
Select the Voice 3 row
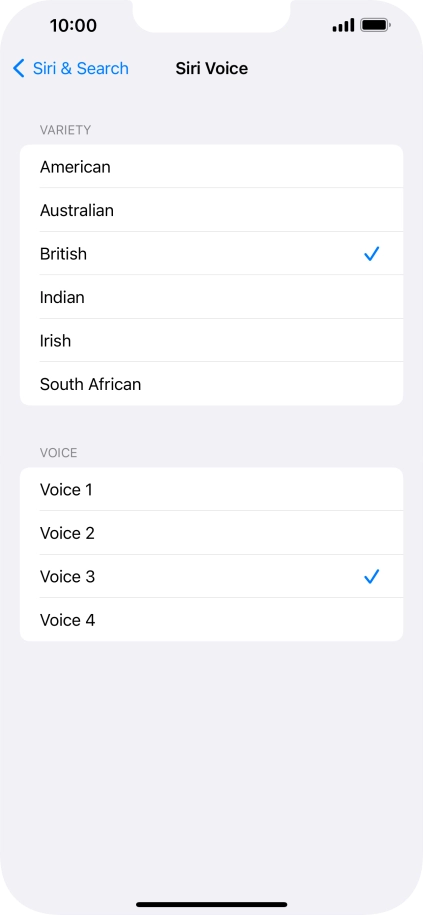(211, 576)
